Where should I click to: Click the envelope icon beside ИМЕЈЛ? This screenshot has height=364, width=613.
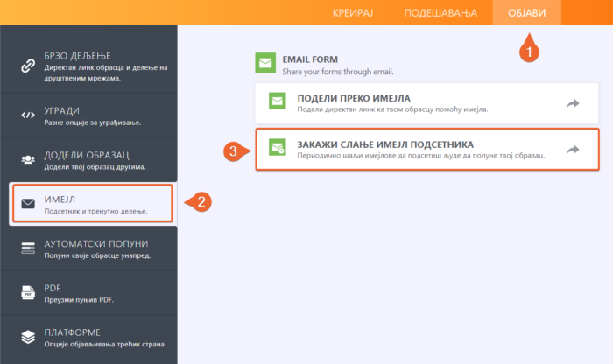(28, 204)
